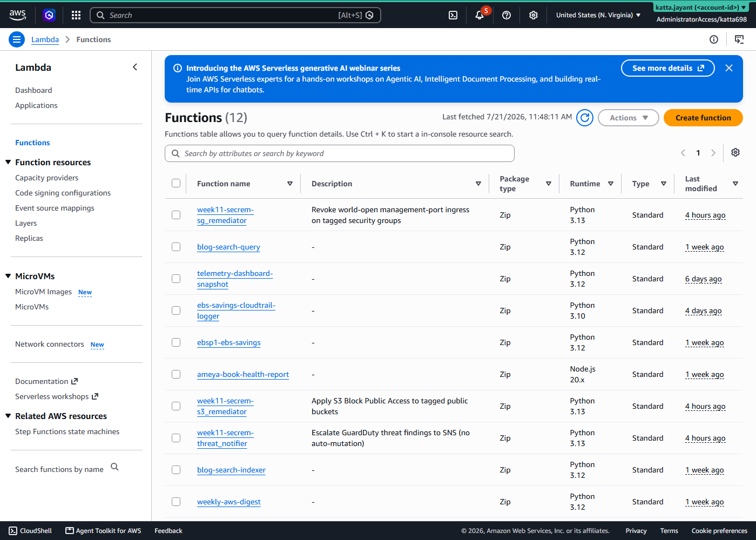This screenshot has height=540, width=756.
Task: Check the week11-secrem-sg_remediator row
Action: pyautogui.click(x=176, y=215)
